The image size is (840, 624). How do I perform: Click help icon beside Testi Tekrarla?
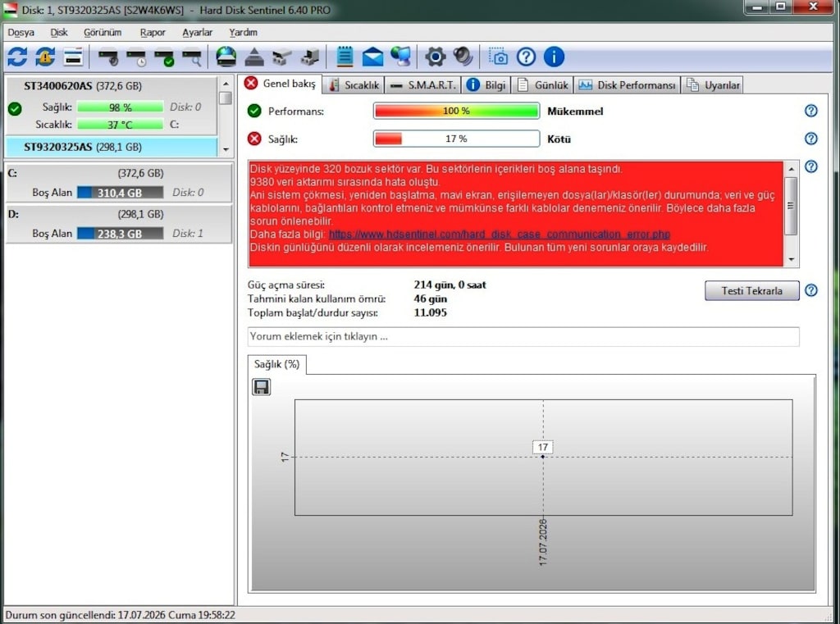[x=811, y=290]
